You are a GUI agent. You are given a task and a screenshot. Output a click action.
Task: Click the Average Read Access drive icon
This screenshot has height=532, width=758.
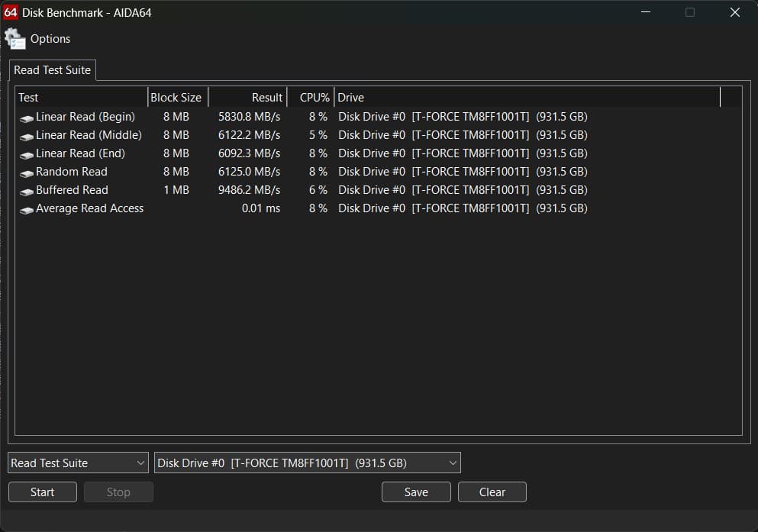pos(27,209)
